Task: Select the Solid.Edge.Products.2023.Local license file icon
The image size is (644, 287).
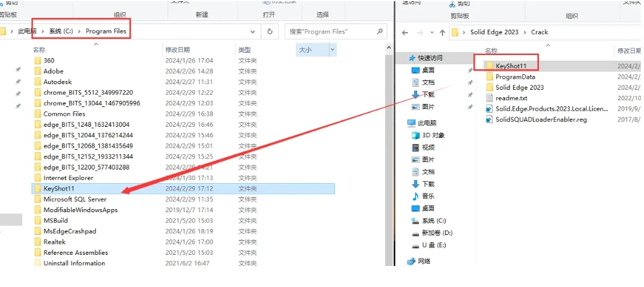Action: 489,109
